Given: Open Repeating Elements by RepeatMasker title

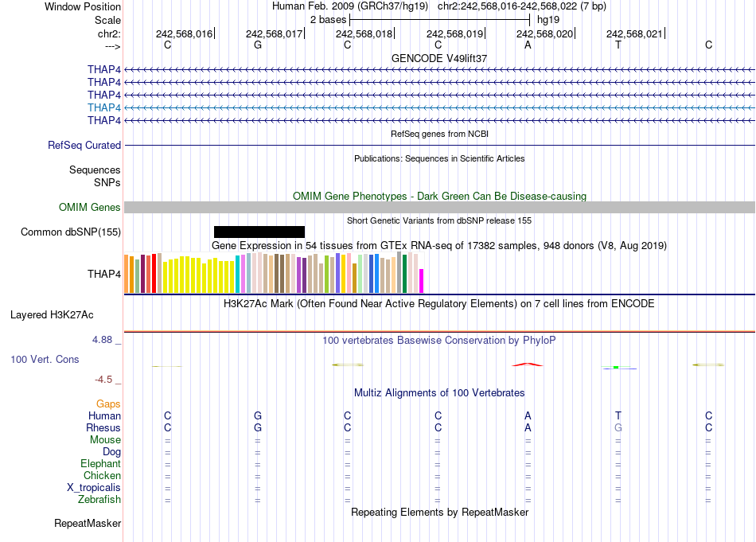Looking at the screenshot, I should [440, 512].
